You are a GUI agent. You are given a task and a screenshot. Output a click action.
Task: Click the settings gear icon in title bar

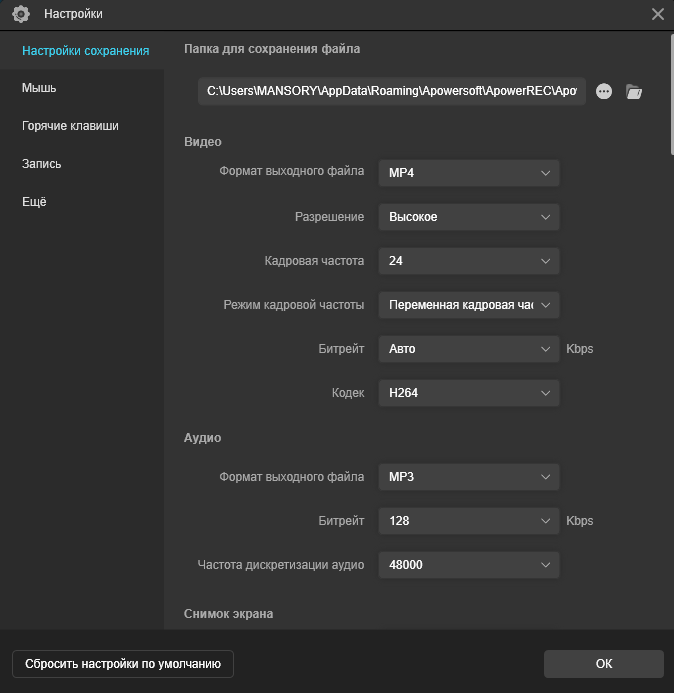(21, 14)
